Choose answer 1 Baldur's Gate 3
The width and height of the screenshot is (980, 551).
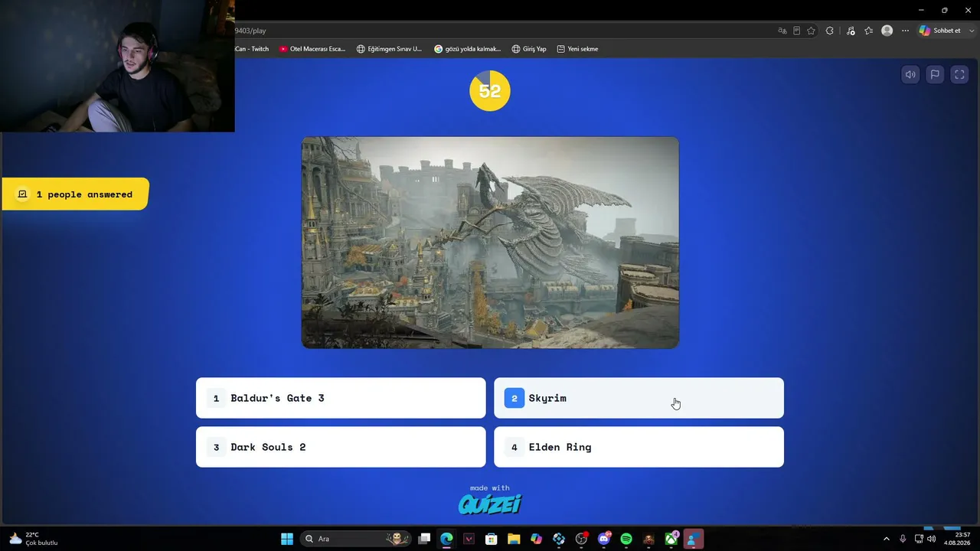coord(341,398)
